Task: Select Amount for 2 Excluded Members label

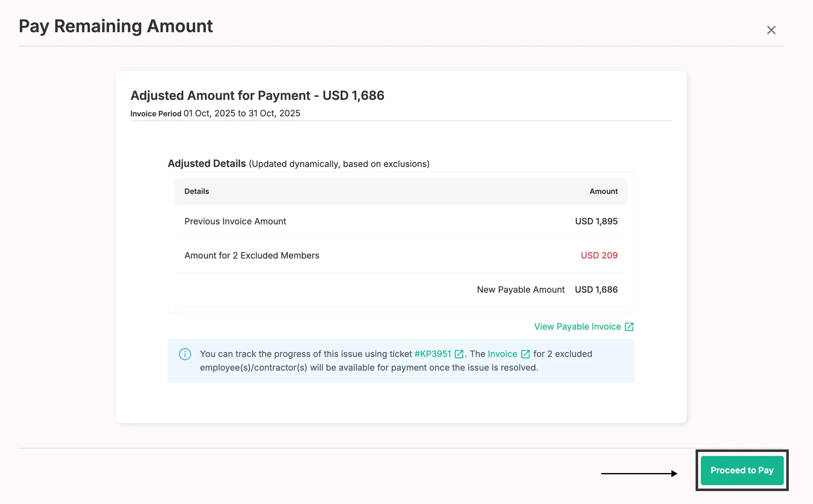Action: point(252,256)
